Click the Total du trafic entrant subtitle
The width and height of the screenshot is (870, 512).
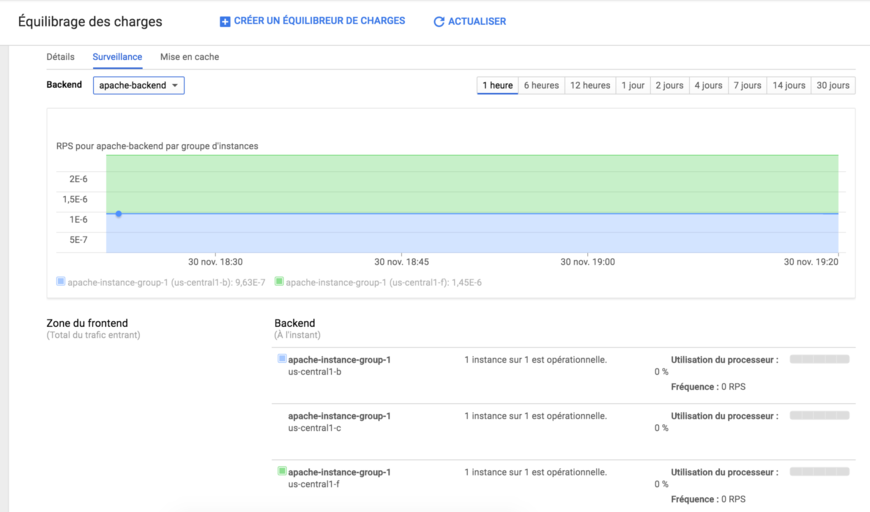point(93,335)
